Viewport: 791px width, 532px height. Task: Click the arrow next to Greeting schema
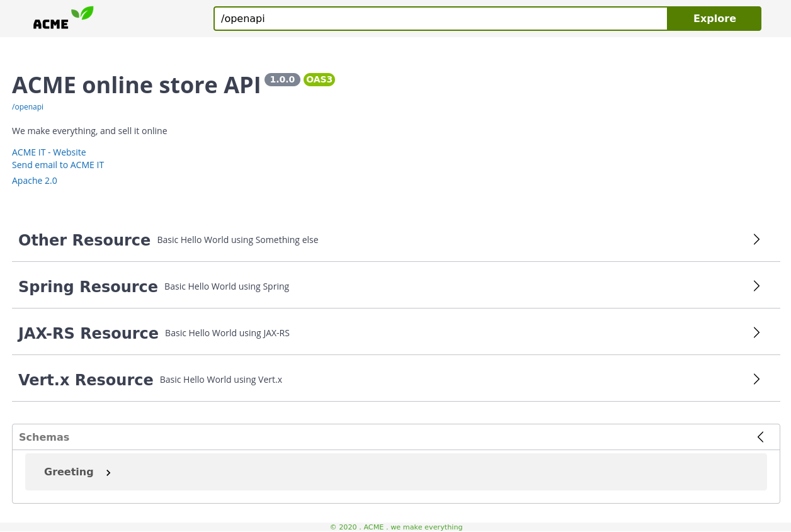pyautogui.click(x=108, y=472)
